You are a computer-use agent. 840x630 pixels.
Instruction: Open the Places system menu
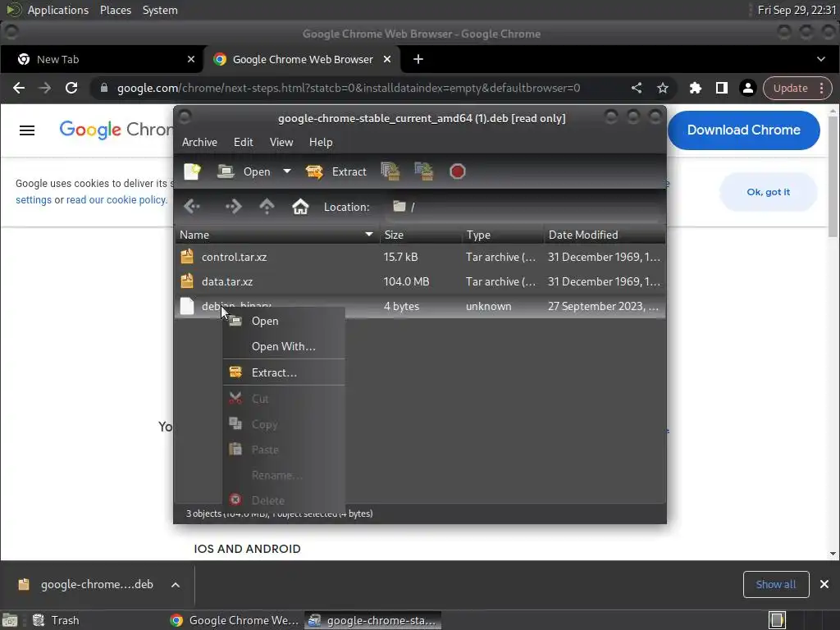tap(116, 10)
